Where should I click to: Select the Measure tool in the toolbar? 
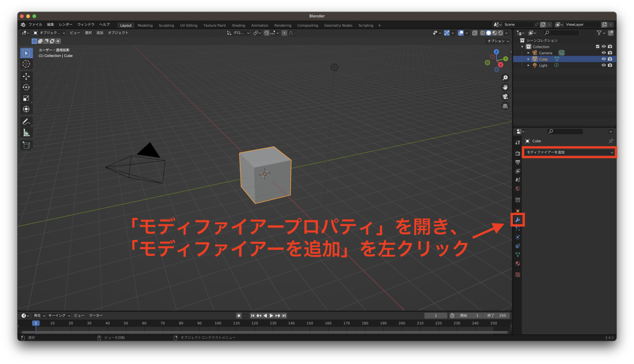point(26,132)
